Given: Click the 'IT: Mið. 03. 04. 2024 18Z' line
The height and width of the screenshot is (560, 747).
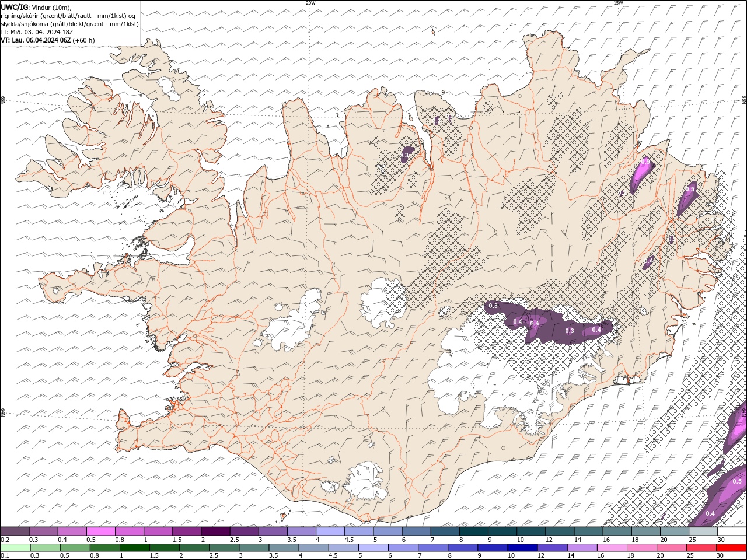Looking at the screenshot, I should pyautogui.click(x=36, y=32).
